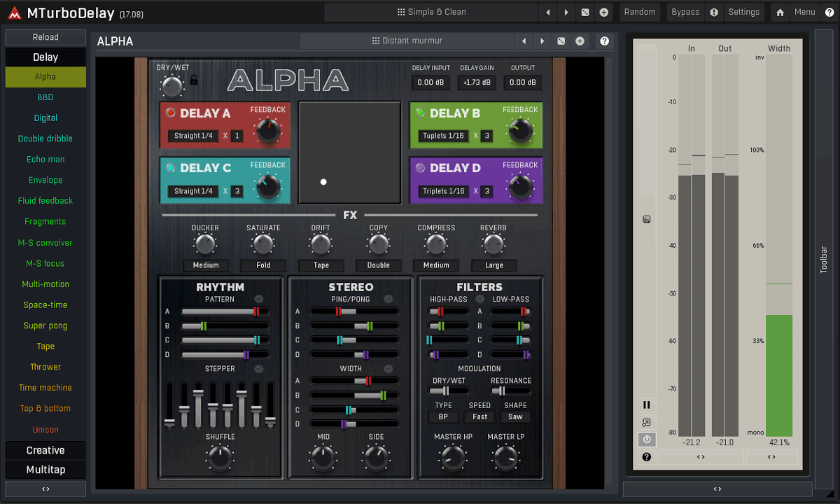Viewport: 840px width, 504px height.
Task: Toggle Stepper enable LED
Action: pos(258,368)
